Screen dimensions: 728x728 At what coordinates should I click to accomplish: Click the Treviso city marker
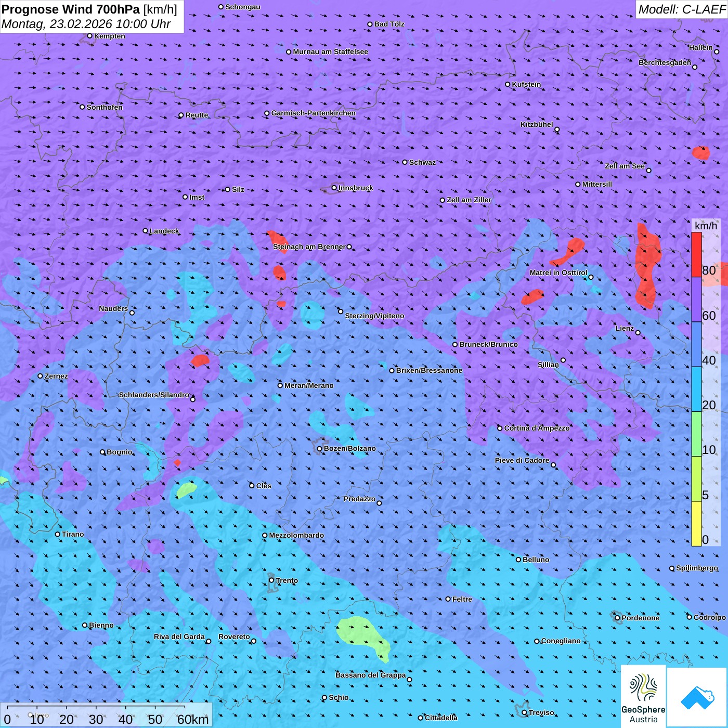click(524, 712)
